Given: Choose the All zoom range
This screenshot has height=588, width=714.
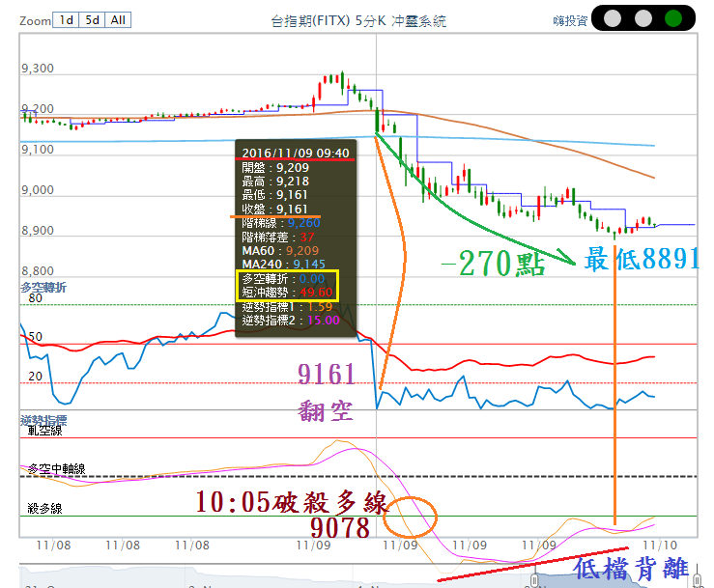Looking at the screenshot, I should [x=118, y=19].
